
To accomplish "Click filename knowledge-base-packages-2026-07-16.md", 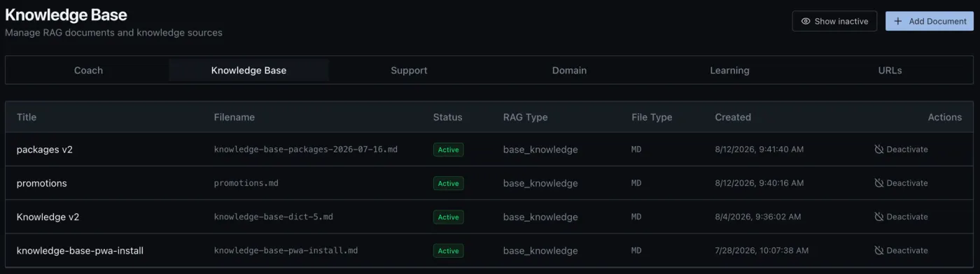I will 306,150.
